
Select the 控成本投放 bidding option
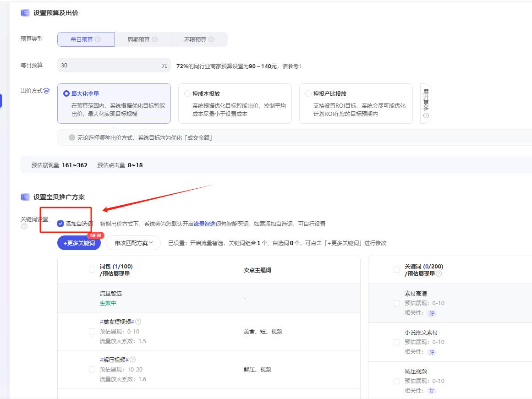coord(187,93)
